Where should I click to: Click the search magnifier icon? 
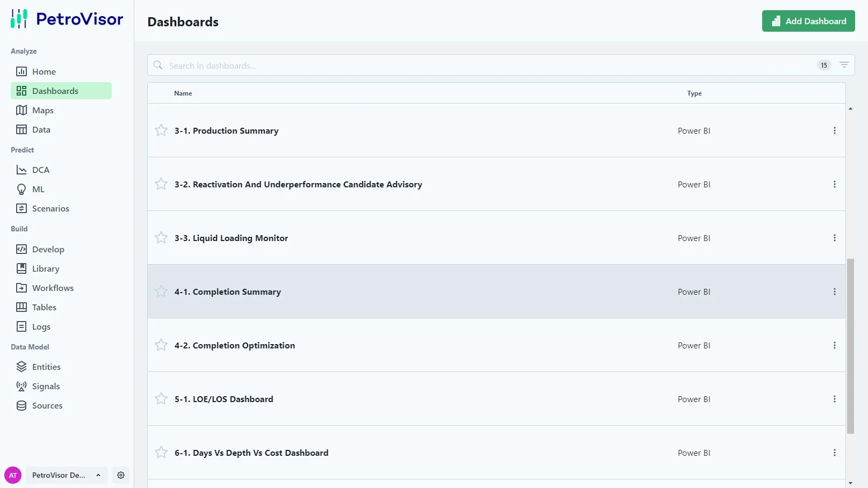(x=158, y=65)
